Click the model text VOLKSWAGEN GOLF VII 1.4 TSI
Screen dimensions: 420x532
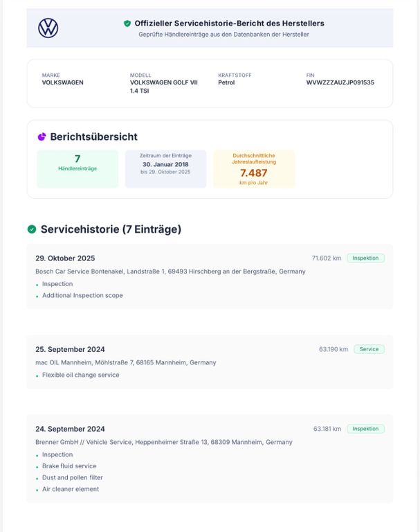click(164, 87)
